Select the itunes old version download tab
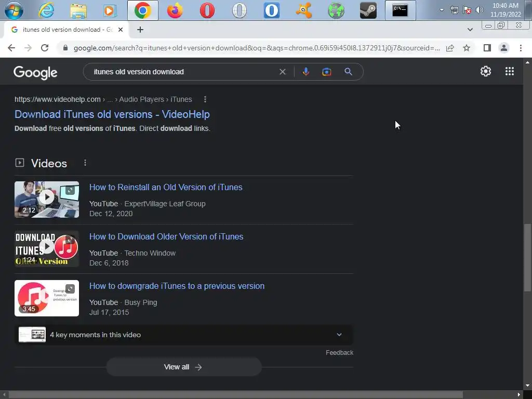 [66, 30]
